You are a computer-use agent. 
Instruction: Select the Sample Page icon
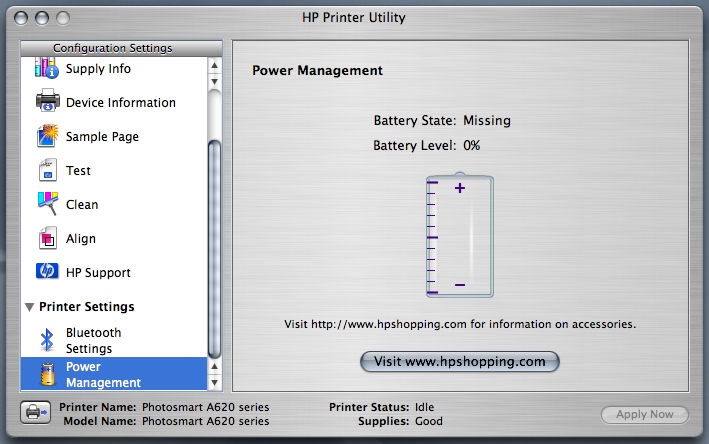(47, 136)
